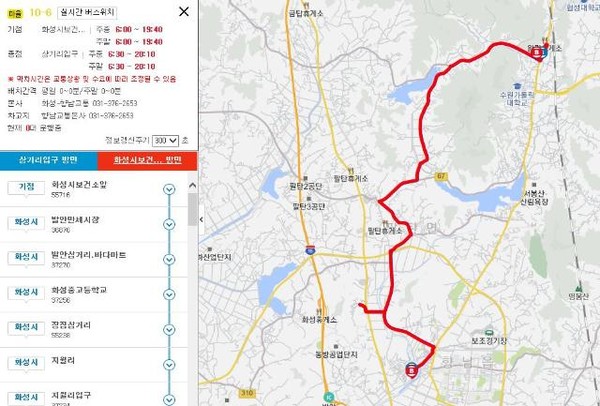600x406 pixels.
Task: Expand the 화성중고등학교 stop chevron
Action: tap(169, 295)
